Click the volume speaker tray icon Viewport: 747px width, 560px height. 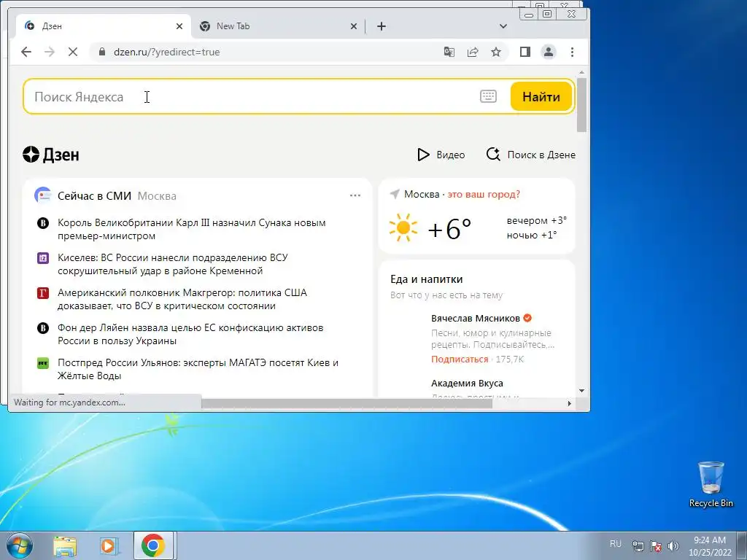673,545
